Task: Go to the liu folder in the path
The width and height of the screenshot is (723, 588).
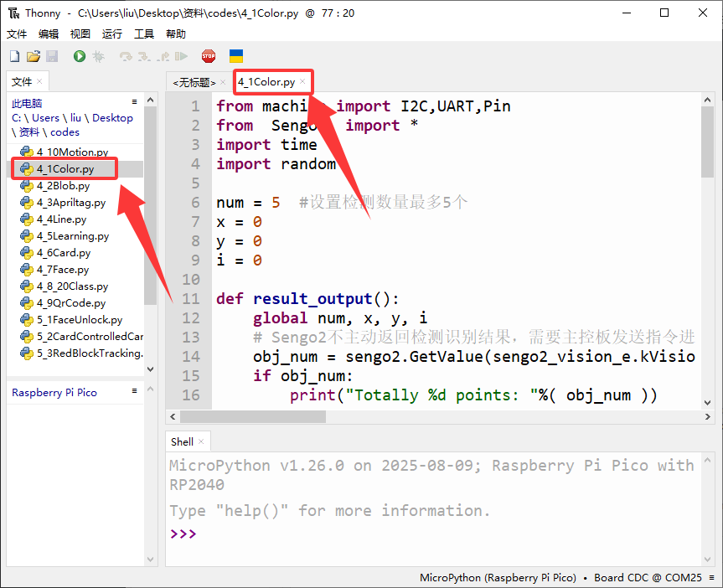Action: point(75,118)
